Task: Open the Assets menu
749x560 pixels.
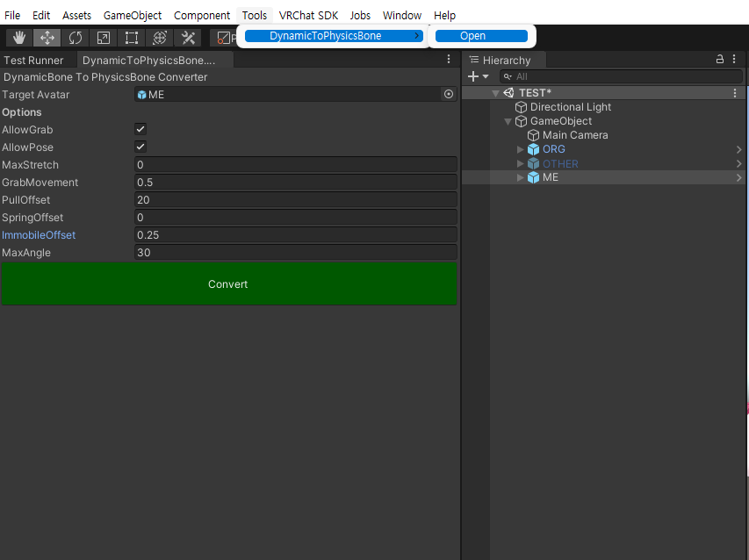Action: point(76,15)
